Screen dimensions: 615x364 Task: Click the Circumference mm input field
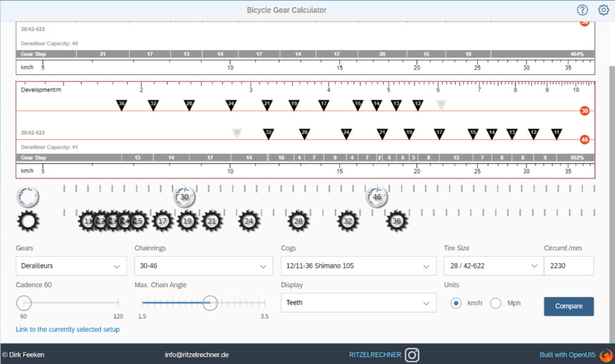click(x=568, y=266)
